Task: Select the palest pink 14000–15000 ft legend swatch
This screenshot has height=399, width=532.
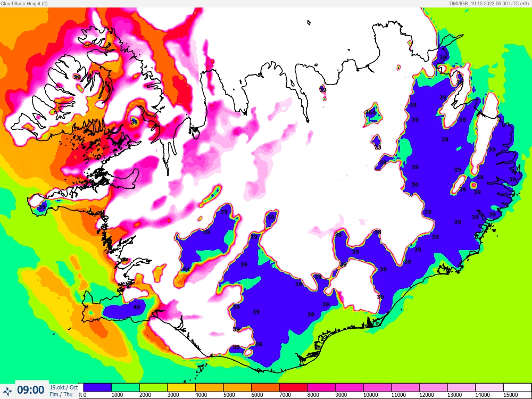Action: (x=489, y=387)
